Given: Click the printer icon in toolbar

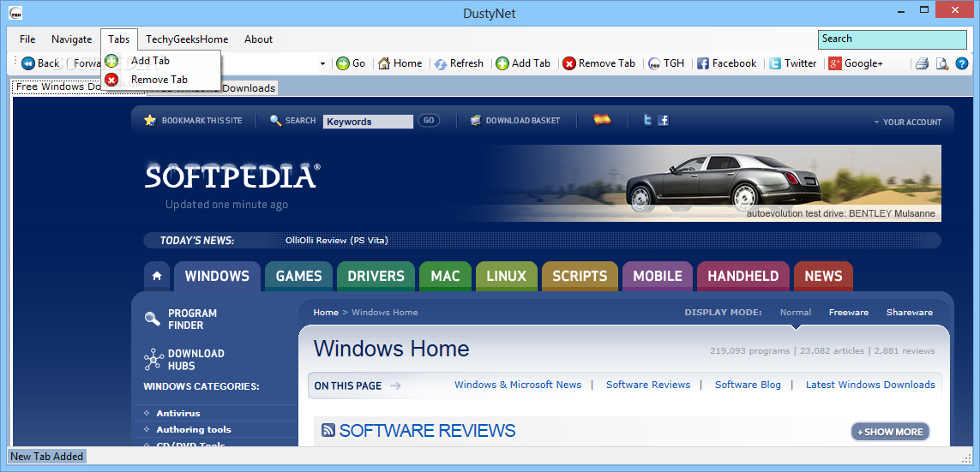Looking at the screenshot, I should (x=922, y=63).
